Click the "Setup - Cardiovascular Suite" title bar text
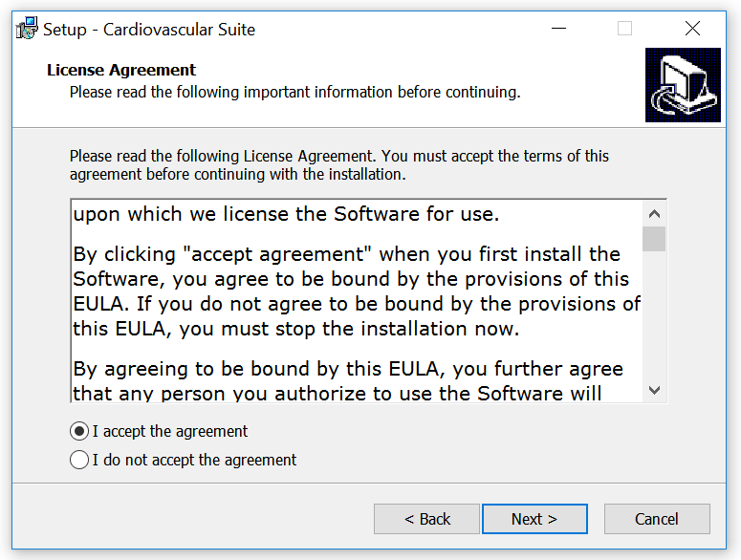 point(149,30)
